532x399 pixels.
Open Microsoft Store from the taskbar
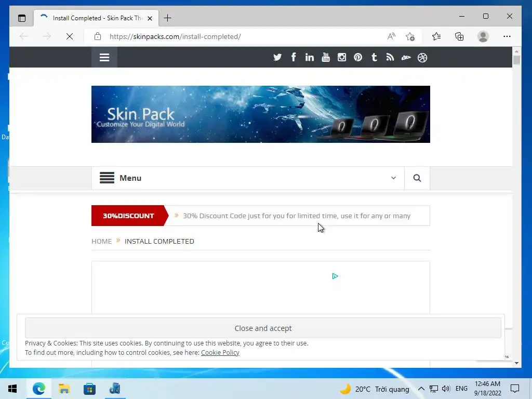[x=89, y=389]
